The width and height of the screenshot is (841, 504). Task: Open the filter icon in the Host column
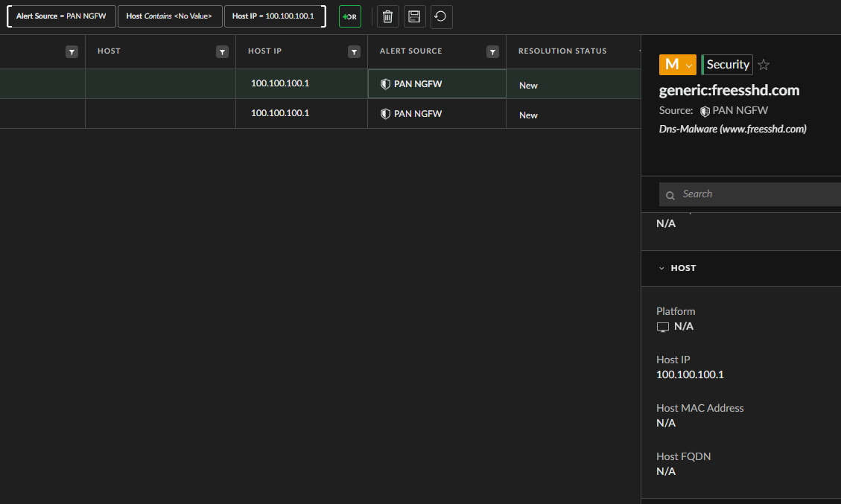[x=222, y=51]
